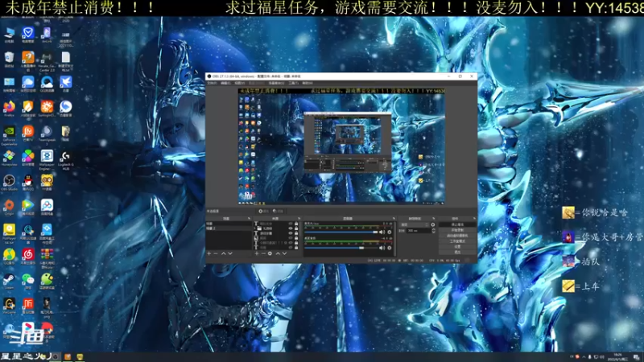Viewport: 644px width, 362px height.
Task: Open the 帮助(H) help menu in OBS
Action: coord(308,83)
